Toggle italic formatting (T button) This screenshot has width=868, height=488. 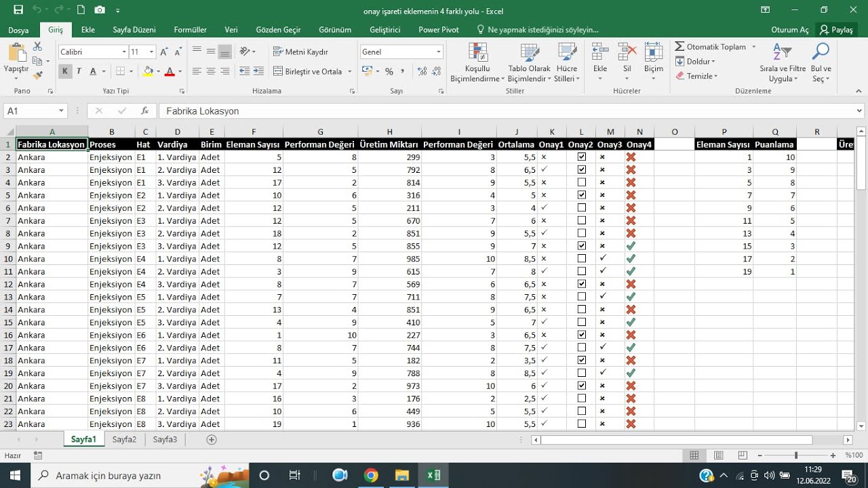pos(79,71)
